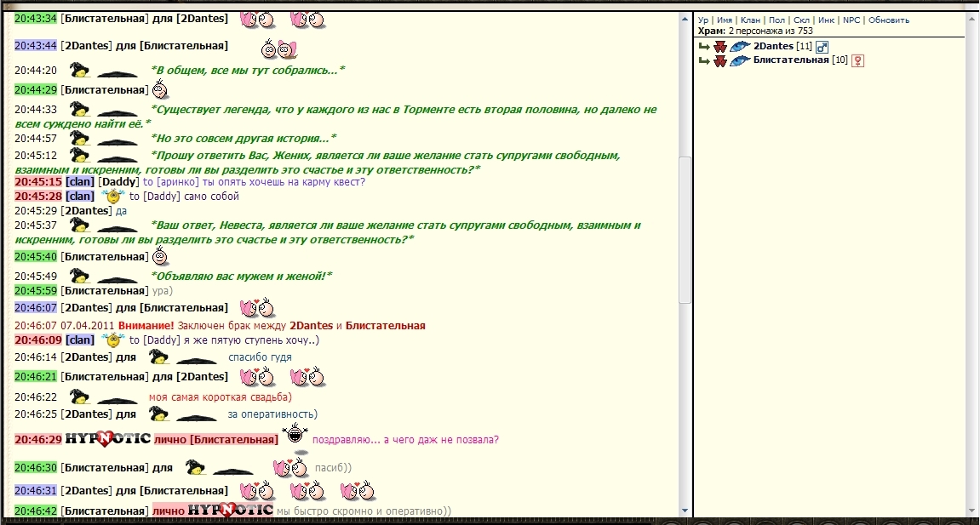The width and height of the screenshot is (980, 525).
Task: Open Блистательная info via female symbol icon
Action: point(857,60)
